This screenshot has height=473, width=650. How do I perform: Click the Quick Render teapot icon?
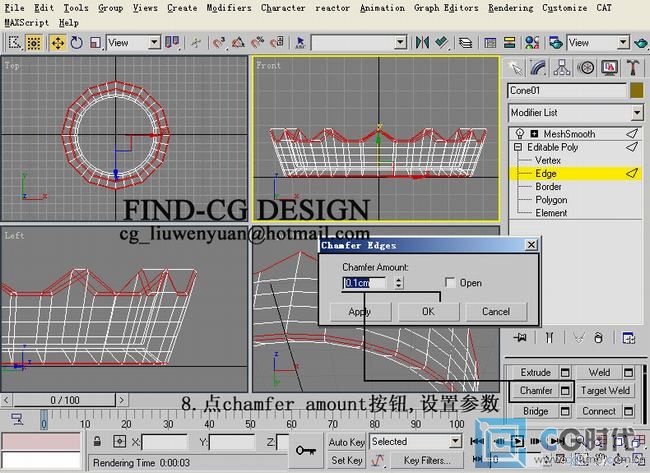[640, 43]
